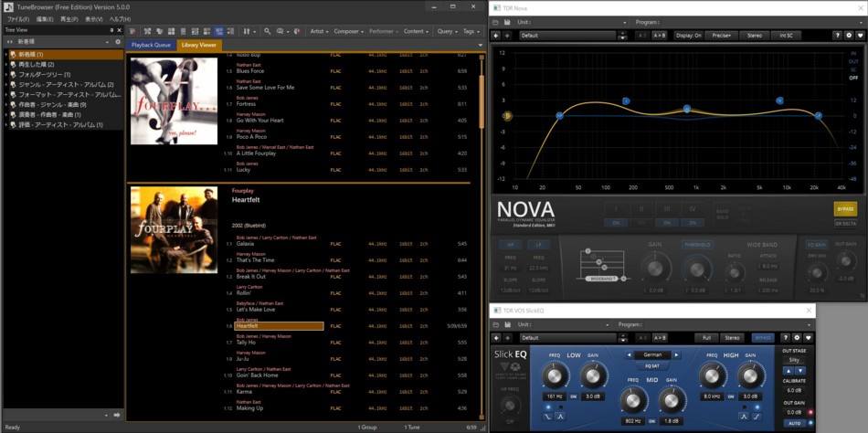
Task: Click the first red-marked toolbar icon in TuneBrowser
Action: pyautogui.click(x=132, y=32)
